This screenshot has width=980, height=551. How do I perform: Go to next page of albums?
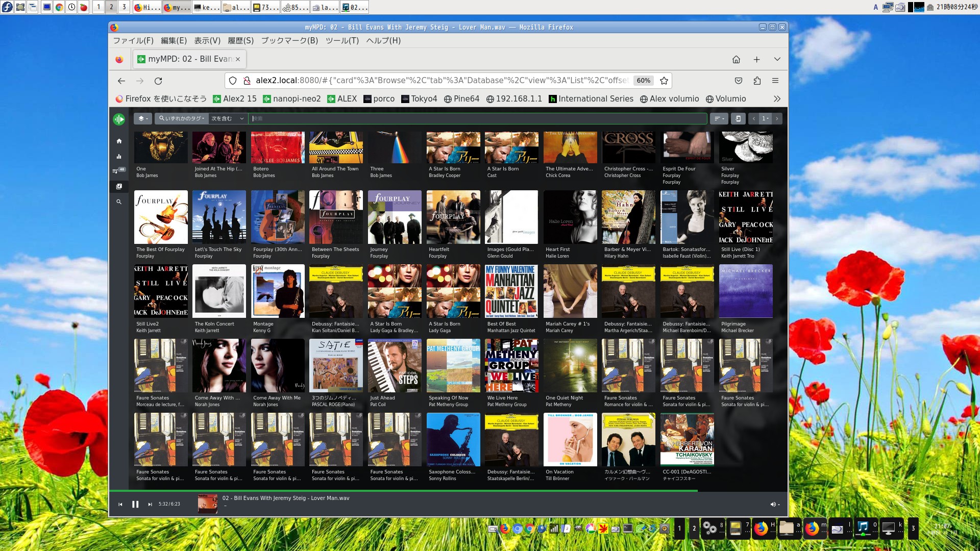pos(777,118)
